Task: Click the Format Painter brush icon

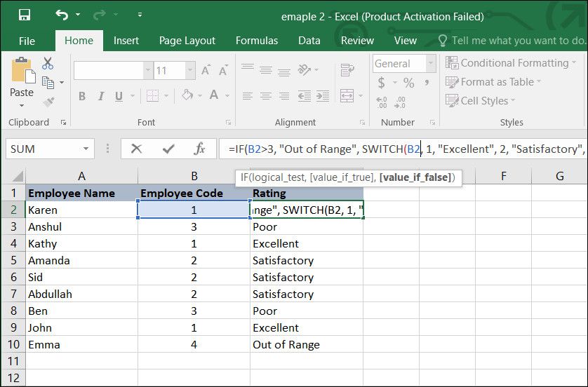Action: (48, 102)
